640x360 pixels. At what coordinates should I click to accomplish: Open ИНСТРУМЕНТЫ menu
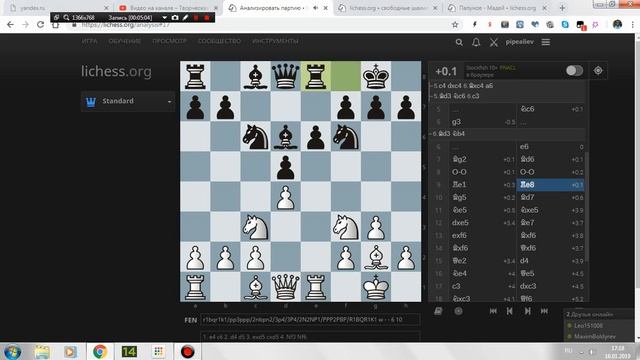(275, 41)
